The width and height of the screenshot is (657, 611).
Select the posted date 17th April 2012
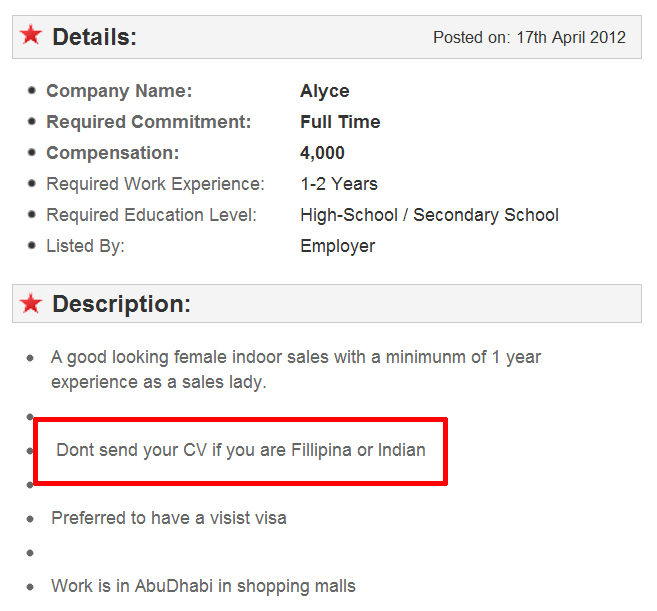click(571, 37)
